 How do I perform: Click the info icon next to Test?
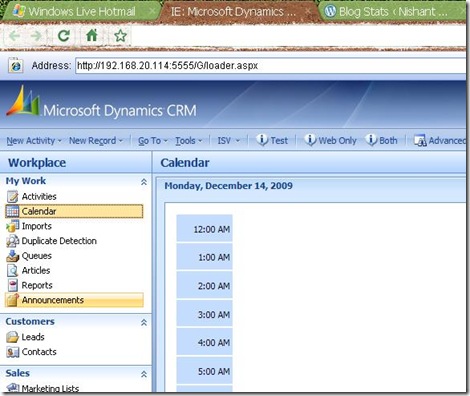pos(262,140)
